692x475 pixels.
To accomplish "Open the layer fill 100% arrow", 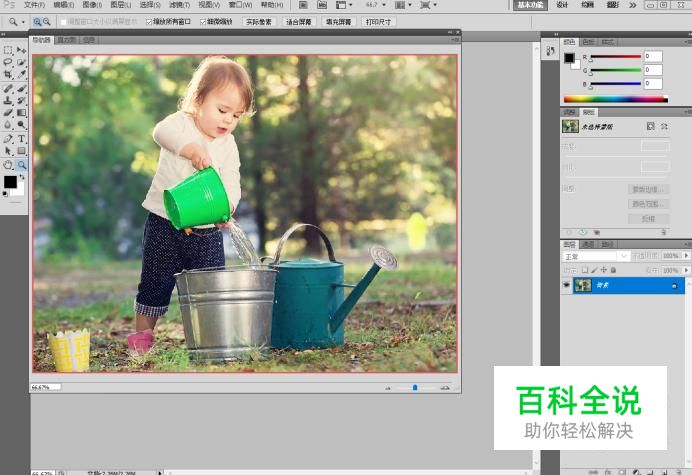I will (686, 270).
